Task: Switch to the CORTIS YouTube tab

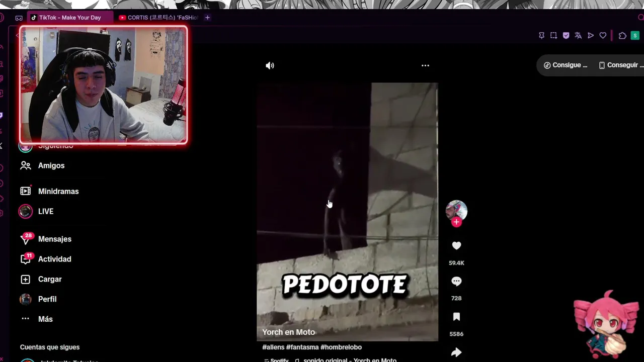Action: click(158, 18)
